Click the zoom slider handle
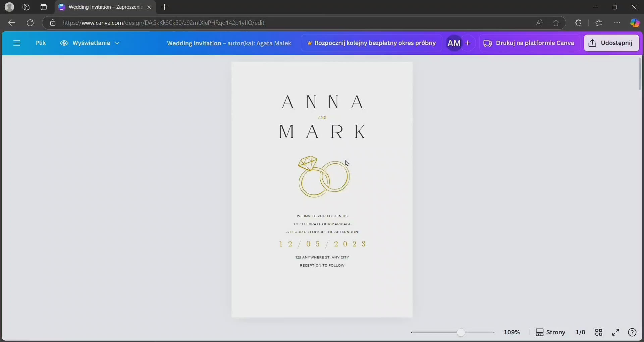This screenshot has width=644, height=342. [x=461, y=332]
